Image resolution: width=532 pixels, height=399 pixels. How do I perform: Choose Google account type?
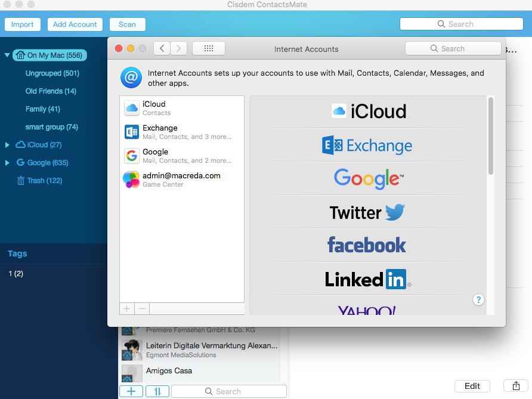(368, 178)
